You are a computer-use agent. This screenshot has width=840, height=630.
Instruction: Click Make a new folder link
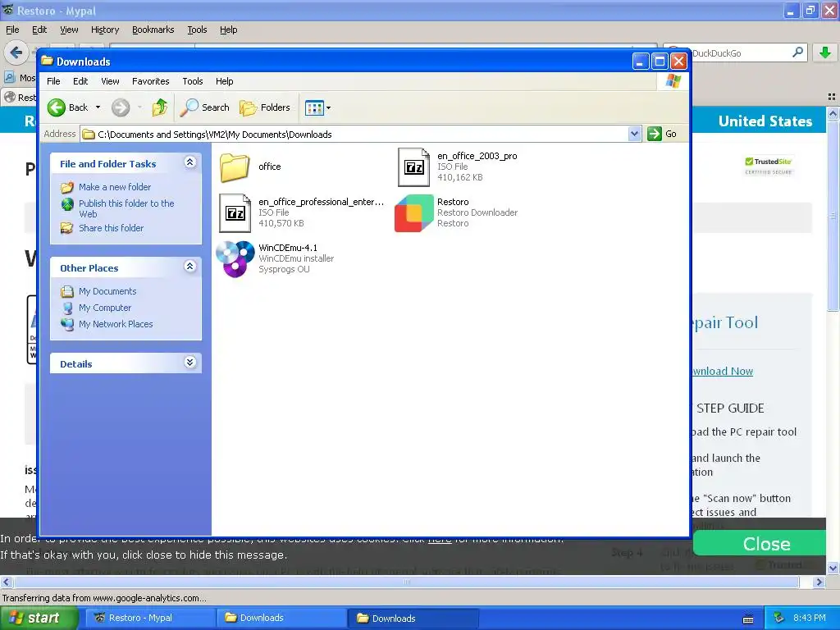click(115, 187)
